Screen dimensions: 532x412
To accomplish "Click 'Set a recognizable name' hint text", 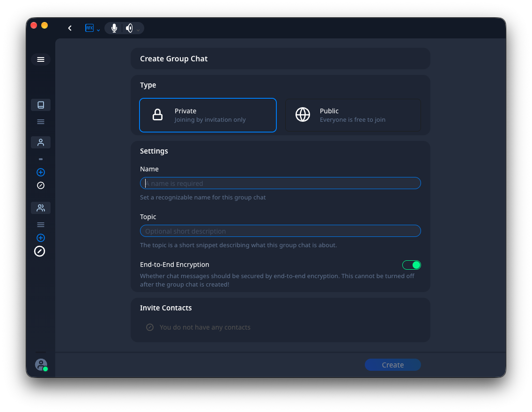I will [x=203, y=198].
